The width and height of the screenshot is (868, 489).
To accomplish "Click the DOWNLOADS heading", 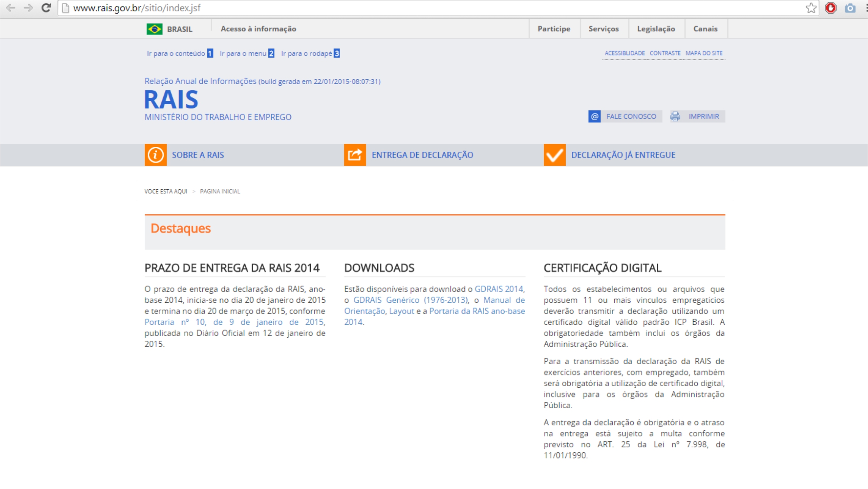I will point(379,268).
